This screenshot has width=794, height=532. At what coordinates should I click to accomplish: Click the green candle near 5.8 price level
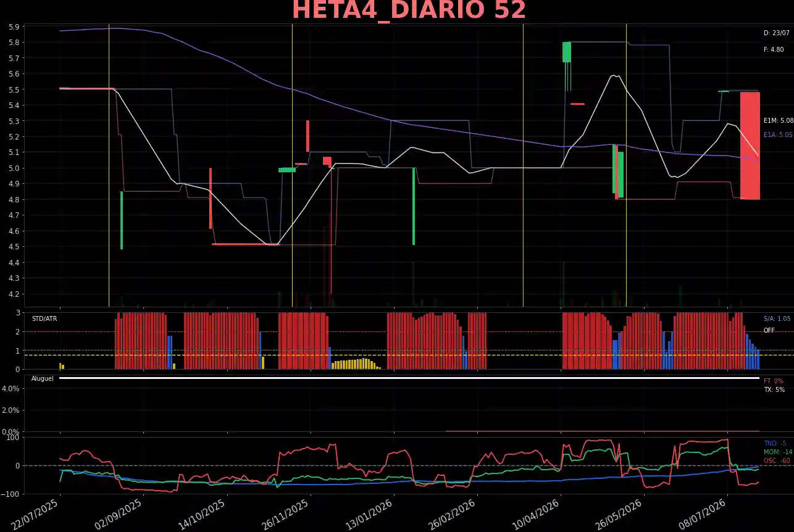coord(567,52)
